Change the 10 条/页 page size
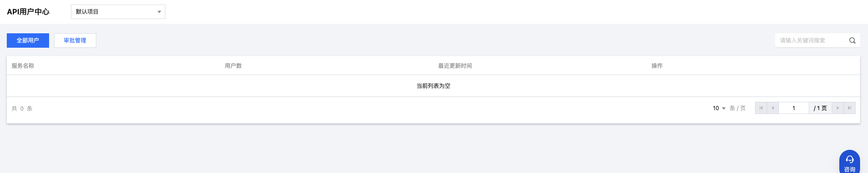The image size is (868, 173). click(x=719, y=108)
